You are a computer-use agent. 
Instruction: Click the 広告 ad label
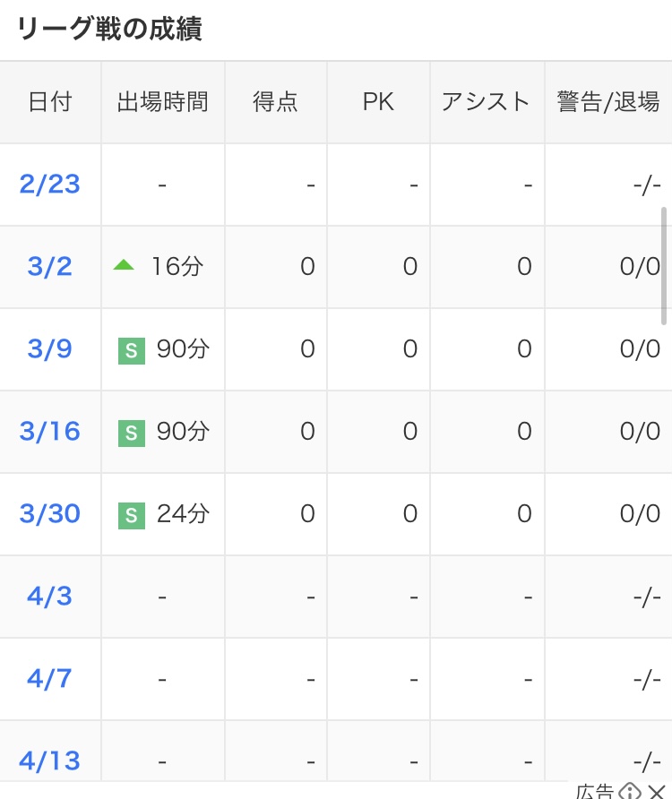click(x=595, y=791)
